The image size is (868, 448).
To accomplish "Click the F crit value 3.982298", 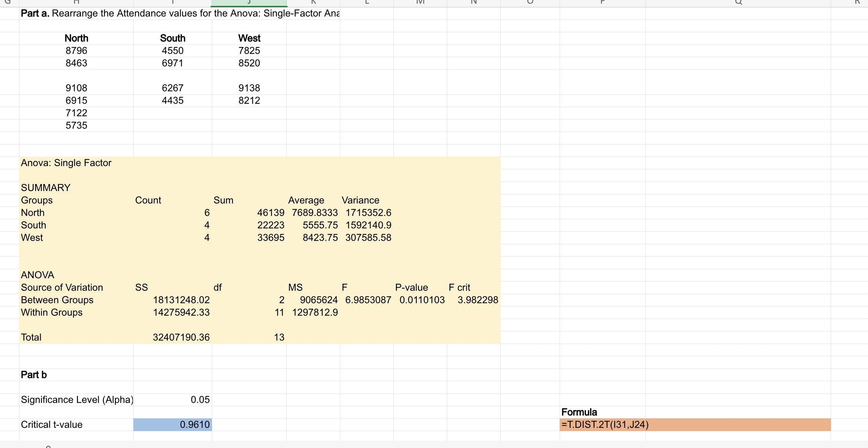I will tap(478, 300).
